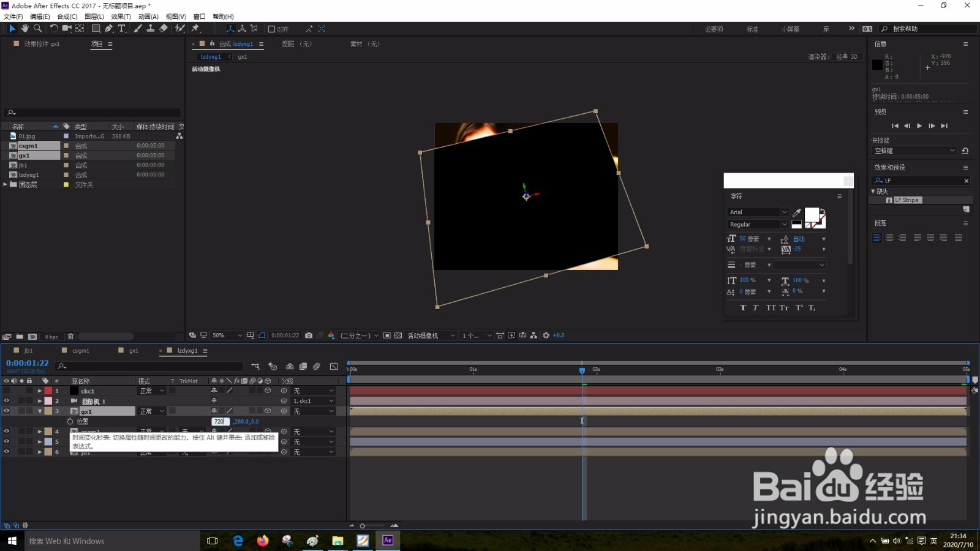980x551 pixels.
Task: Click the take snapshot camera icon
Action: 309,335
